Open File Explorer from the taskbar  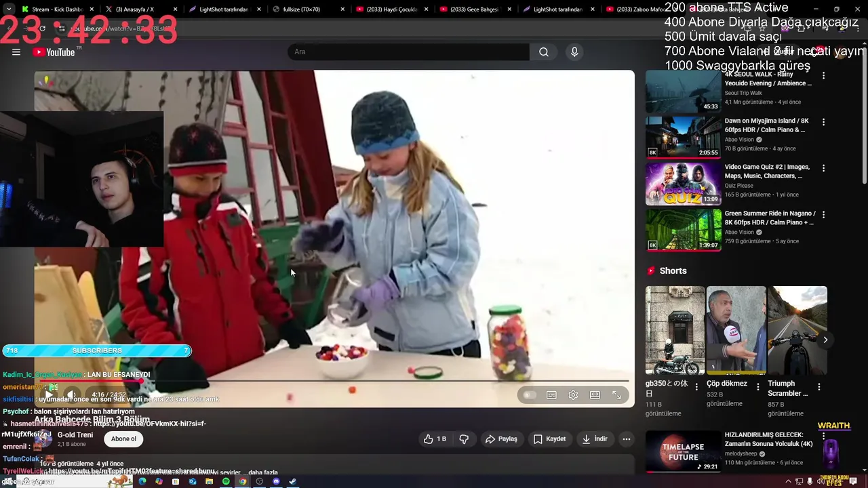(209, 481)
